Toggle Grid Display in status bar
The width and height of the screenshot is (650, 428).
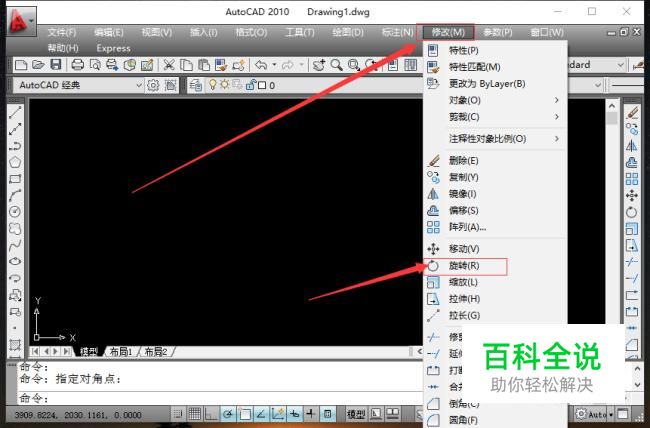click(x=195, y=414)
